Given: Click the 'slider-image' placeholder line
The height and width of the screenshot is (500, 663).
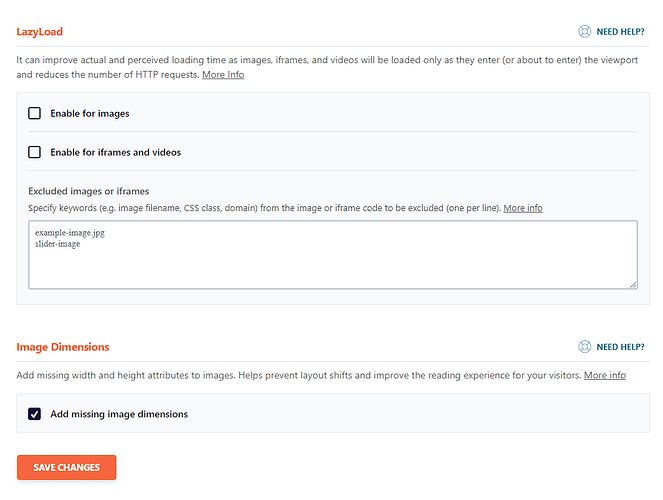Looking at the screenshot, I should coord(58,244).
